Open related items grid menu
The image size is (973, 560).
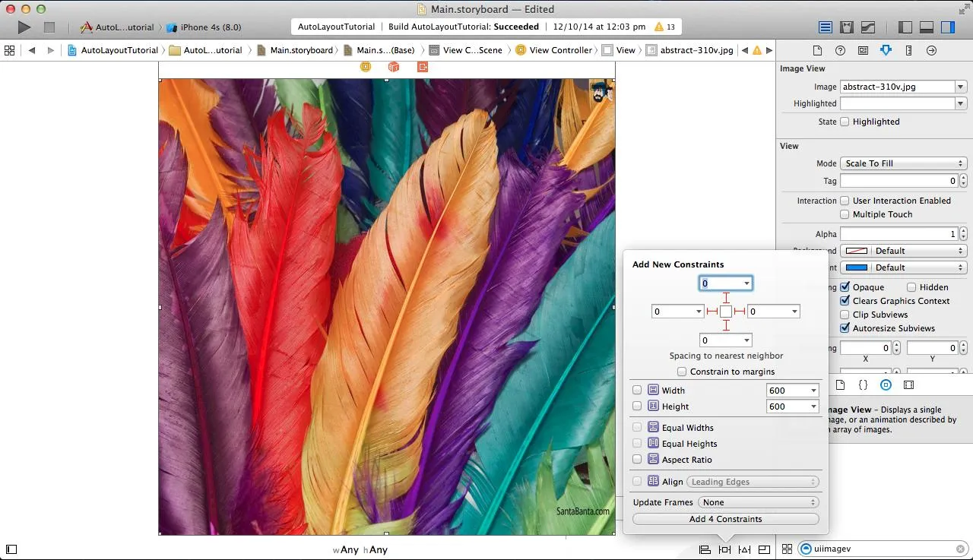10,50
